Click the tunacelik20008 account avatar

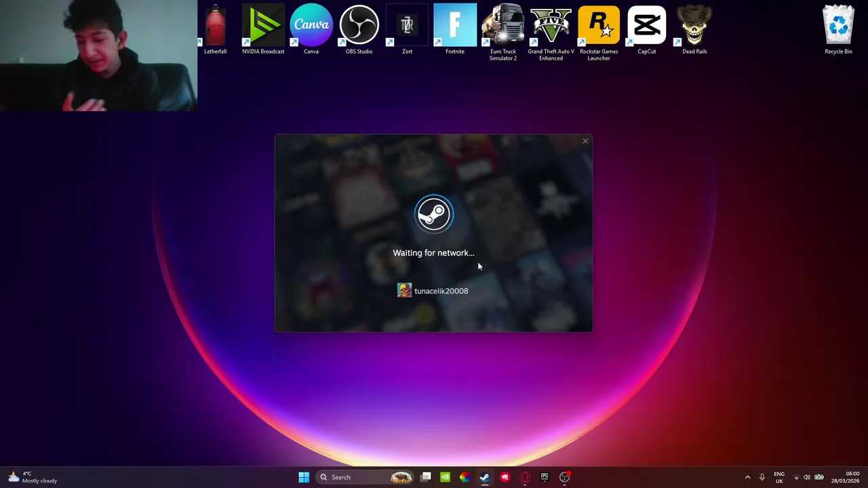coord(404,291)
